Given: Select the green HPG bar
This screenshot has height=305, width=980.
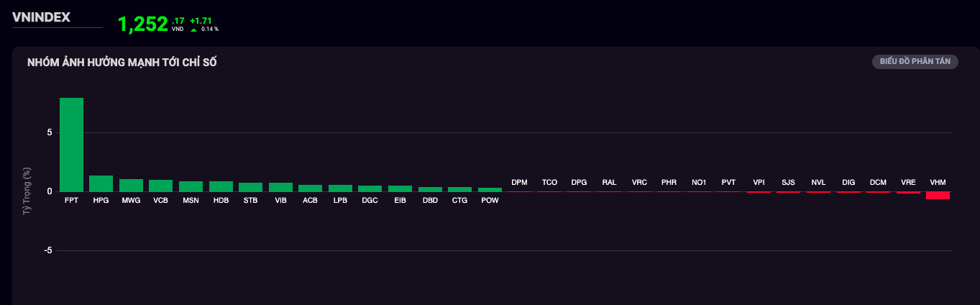Looking at the screenshot, I should tap(101, 183).
